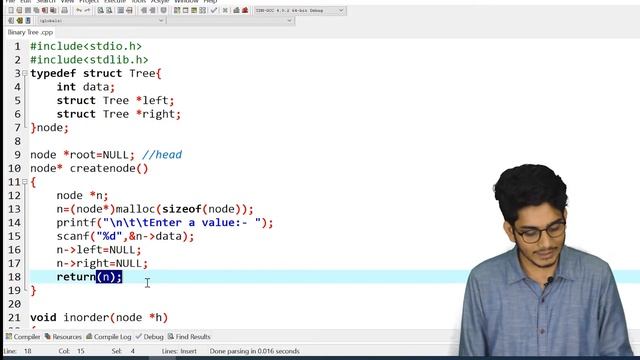640x360 pixels.
Task: Click the Save All toolbar icon
Action: click(36, 10)
